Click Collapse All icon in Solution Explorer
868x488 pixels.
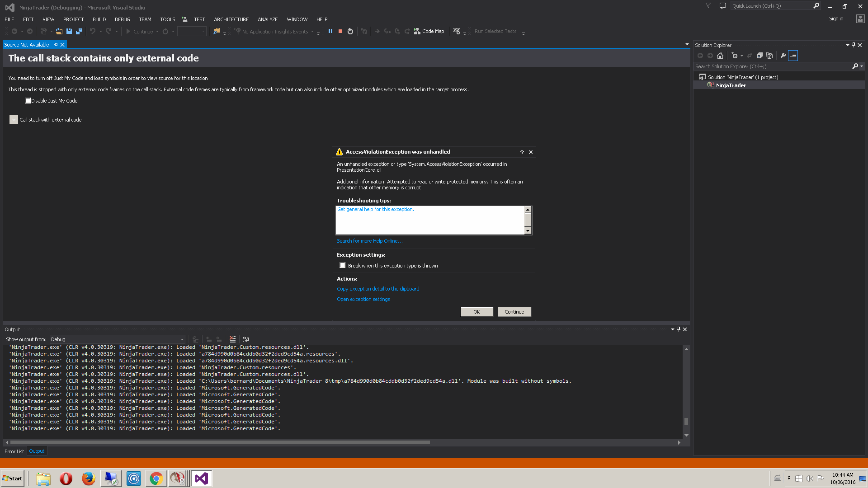pyautogui.click(x=759, y=56)
